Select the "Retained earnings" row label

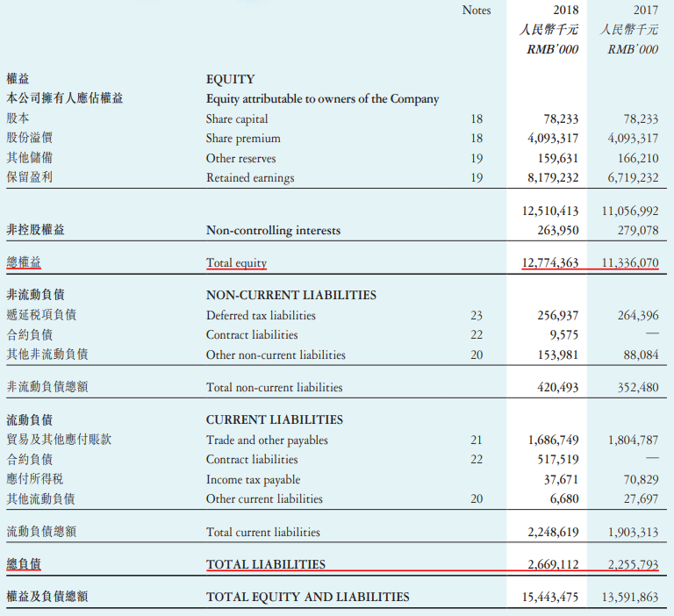click(250, 177)
